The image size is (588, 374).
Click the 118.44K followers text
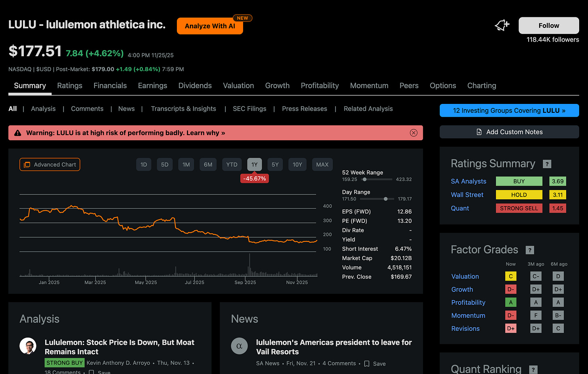pyautogui.click(x=553, y=40)
